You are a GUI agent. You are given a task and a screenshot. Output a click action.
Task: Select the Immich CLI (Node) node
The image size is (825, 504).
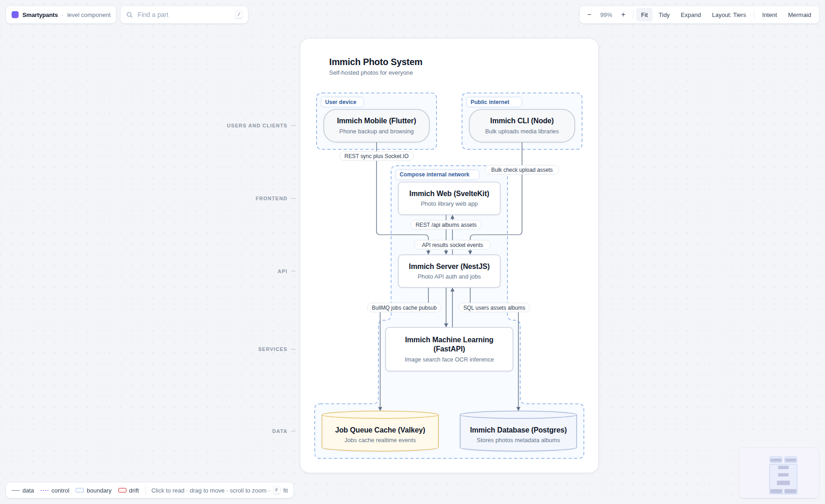pos(522,126)
